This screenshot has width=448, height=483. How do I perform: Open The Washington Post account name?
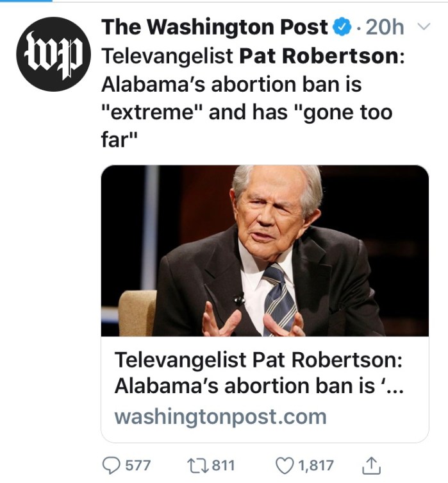215,27
